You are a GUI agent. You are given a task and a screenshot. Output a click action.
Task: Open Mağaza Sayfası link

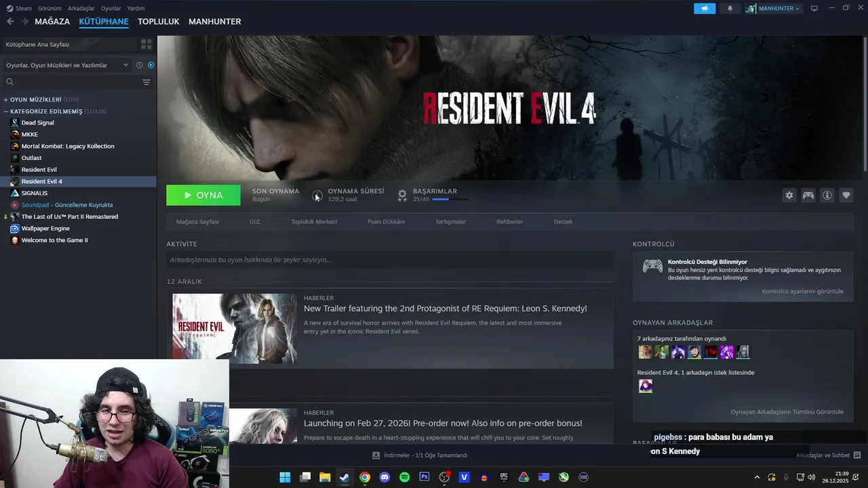pos(197,222)
